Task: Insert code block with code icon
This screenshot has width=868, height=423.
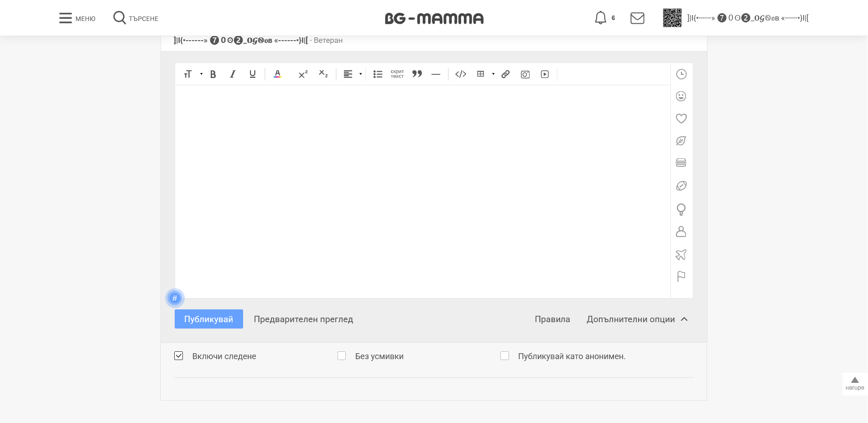Action: (x=461, y=74)
